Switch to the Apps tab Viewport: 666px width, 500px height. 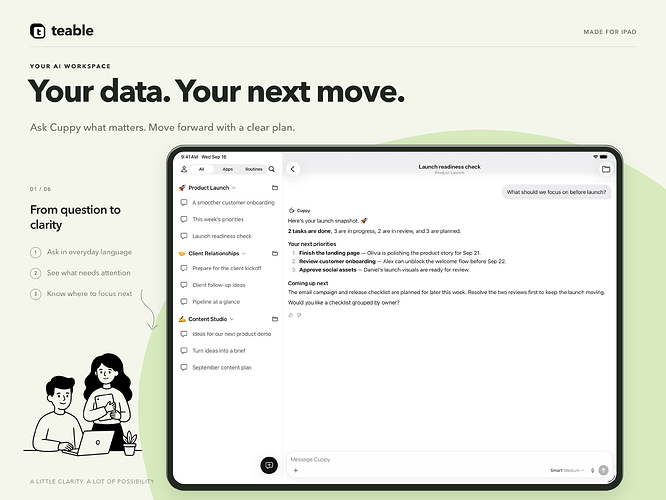[x=228, y=169]
